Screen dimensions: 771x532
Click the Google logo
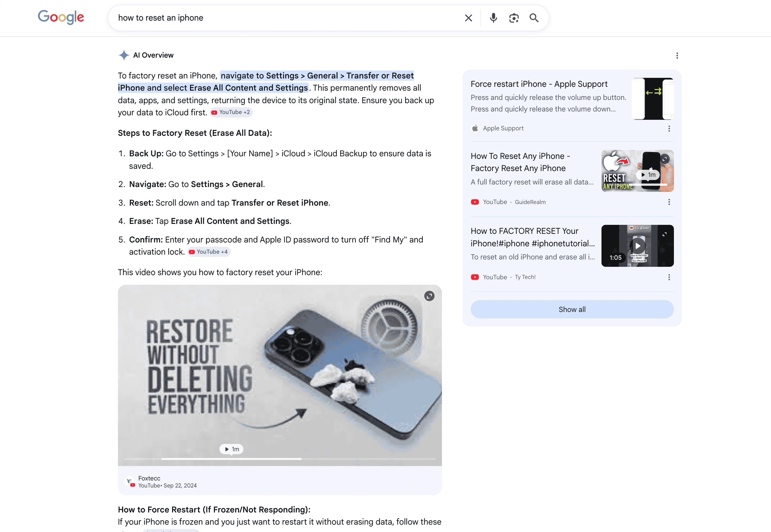[61, 17]
